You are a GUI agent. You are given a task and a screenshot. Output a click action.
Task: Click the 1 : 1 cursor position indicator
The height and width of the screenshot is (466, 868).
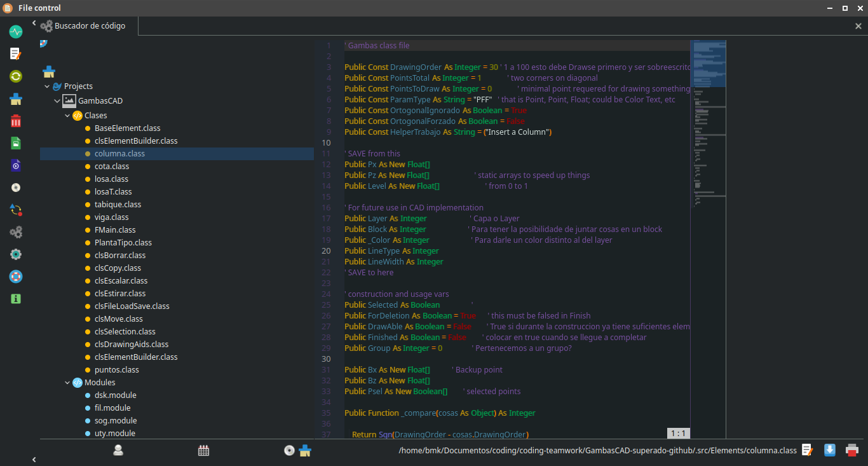click(x=679, y=434)
